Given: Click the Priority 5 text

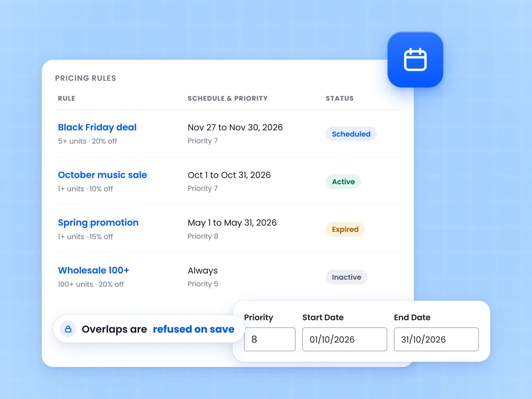Looking at the screenshot, I should (x=203, y=284).
